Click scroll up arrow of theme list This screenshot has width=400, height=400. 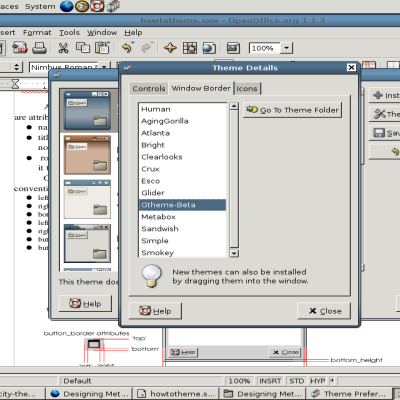(x=234, y=106)
